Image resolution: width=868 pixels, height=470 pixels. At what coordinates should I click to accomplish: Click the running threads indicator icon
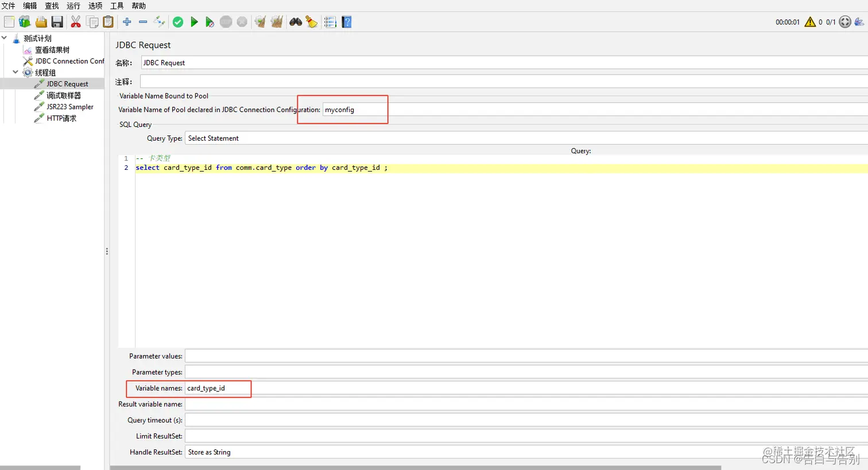coord(845,22)
